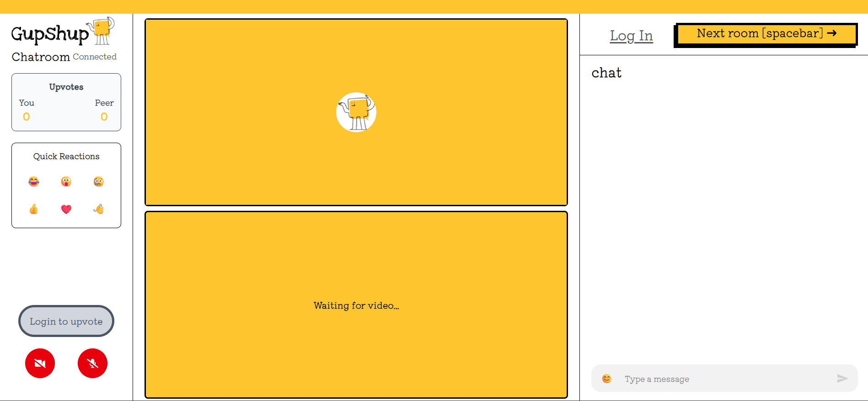Send the thumbs up quick reaction
The width and height of the screenshot is (868, 401).
(x=34, y=209)
